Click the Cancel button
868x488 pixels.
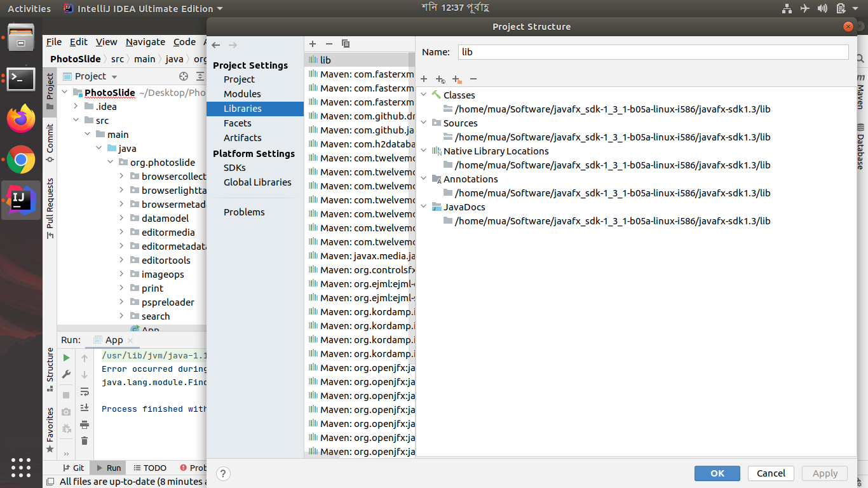pos(771,473)
